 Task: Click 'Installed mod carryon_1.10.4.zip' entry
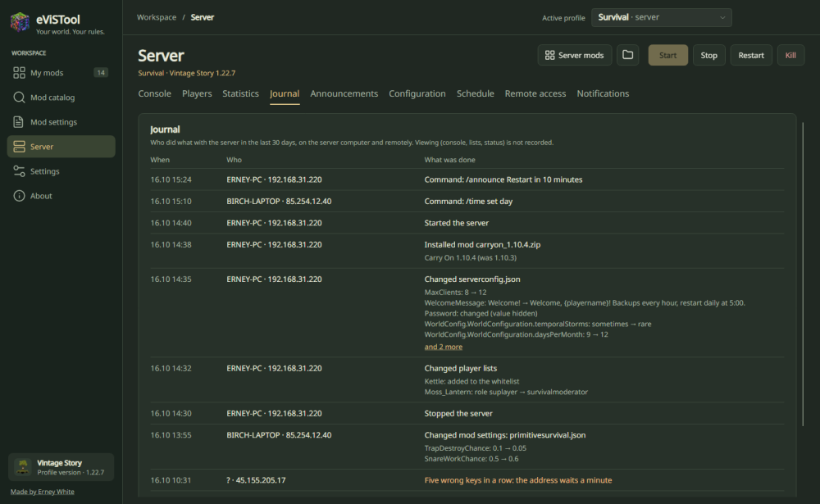(x=482, y=245)
